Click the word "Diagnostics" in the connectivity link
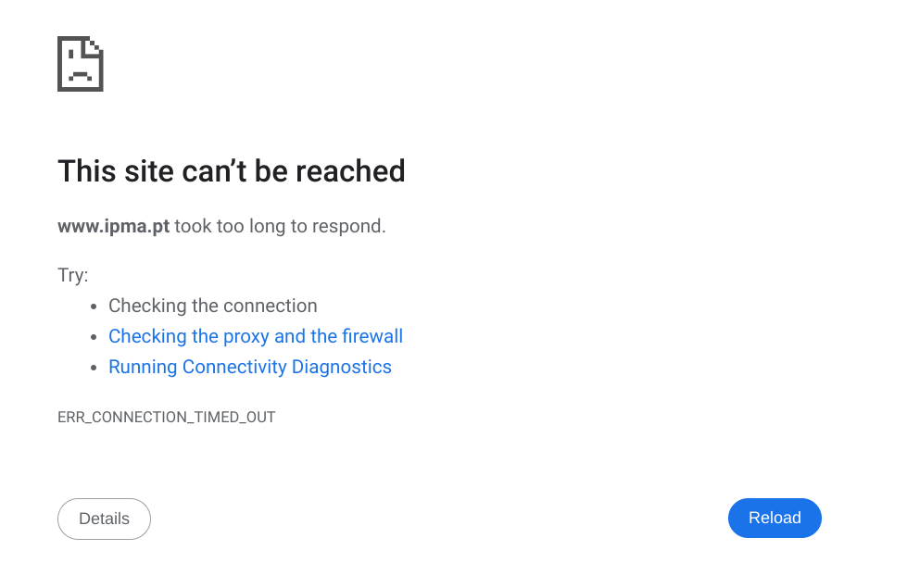The width and height of the screenshot is (907, 588). [x=341, y=367]
